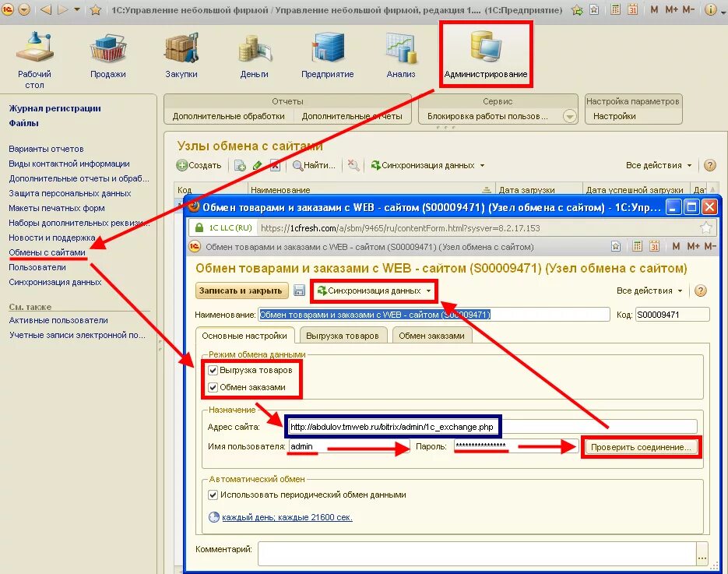The width and height of the screenshot is (728, 574).
Task: Click the cancel search icon in list toolbar
Action: click(353, 165)
